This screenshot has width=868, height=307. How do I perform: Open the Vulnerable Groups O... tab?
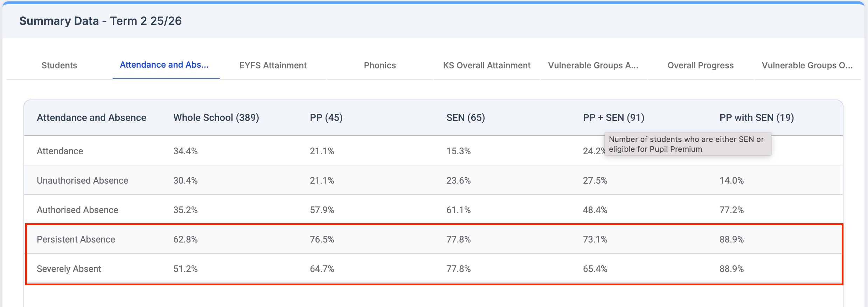coord(807,66)
